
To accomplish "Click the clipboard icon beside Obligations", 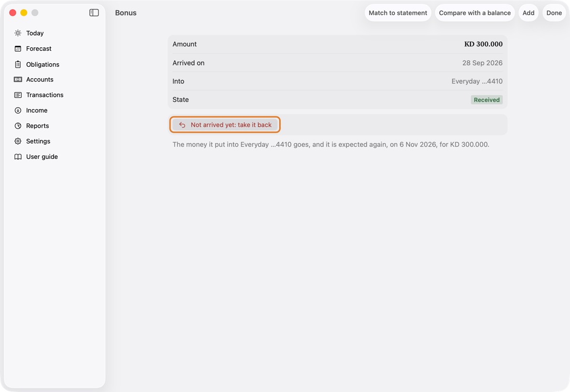I will pyautogui.click(x=18, y=64).
